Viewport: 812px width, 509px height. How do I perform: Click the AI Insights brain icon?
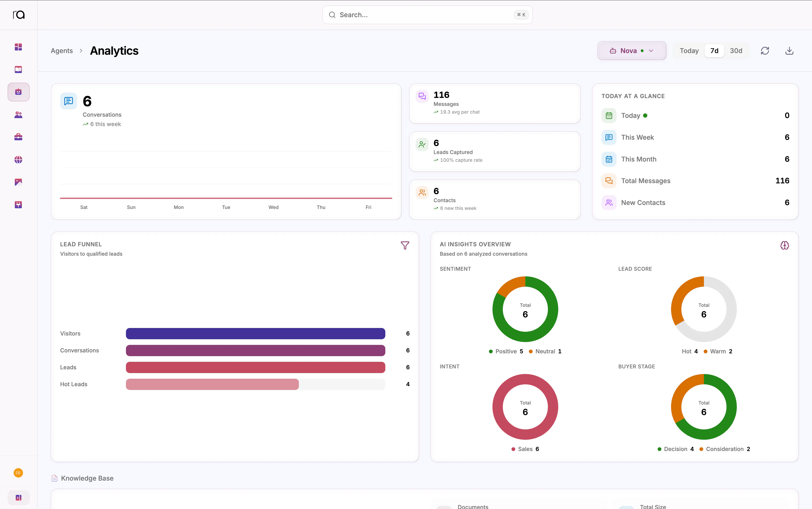785,245
